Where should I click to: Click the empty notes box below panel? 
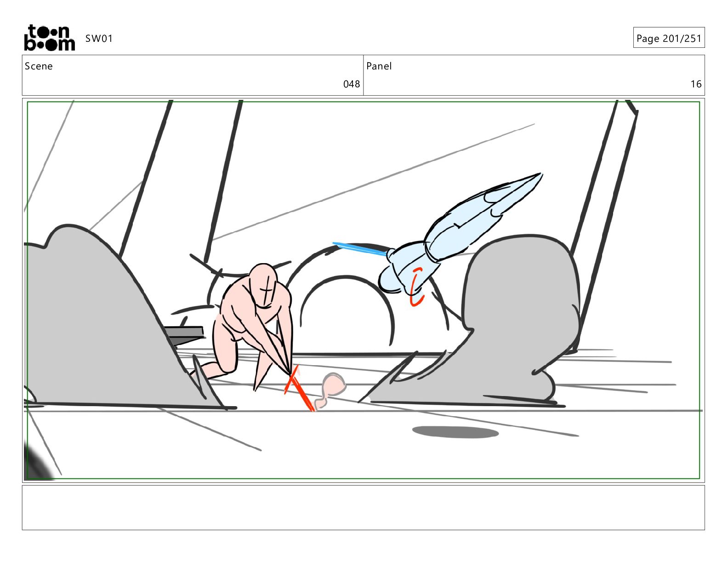[x=363, y=507]
